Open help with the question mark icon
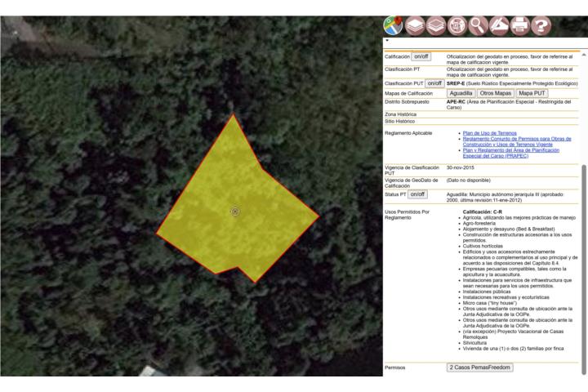This screenshot has height=392, width=588. 541,25
